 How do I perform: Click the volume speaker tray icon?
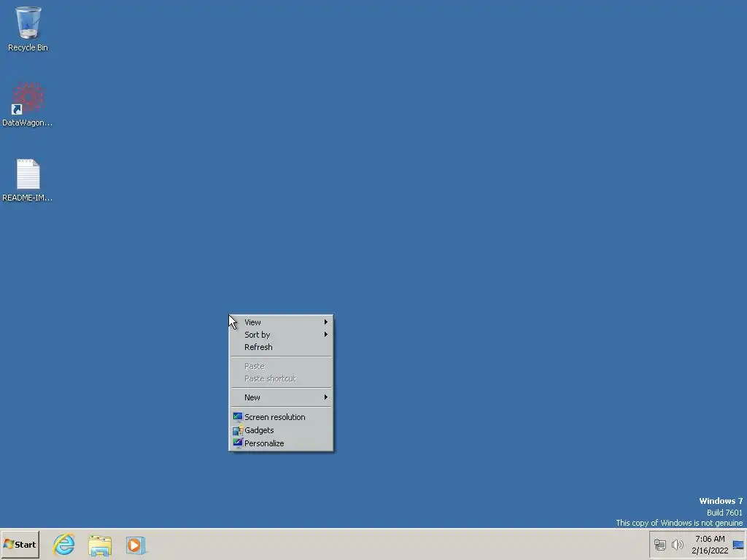coord(677,545)
